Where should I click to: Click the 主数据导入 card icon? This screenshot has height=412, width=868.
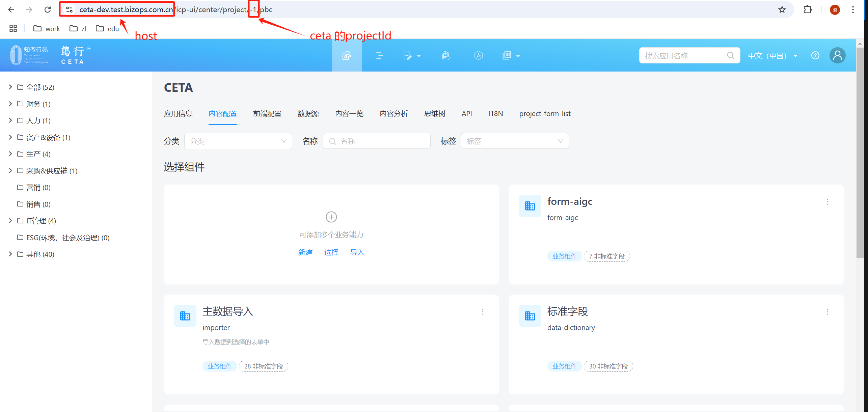[x=185, y=316]
